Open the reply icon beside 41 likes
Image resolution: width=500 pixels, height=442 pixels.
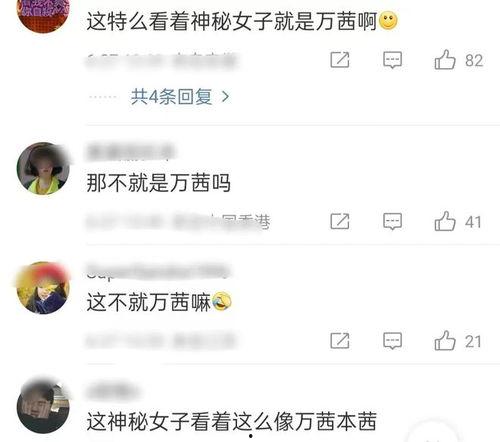click(x=393, y=222)
